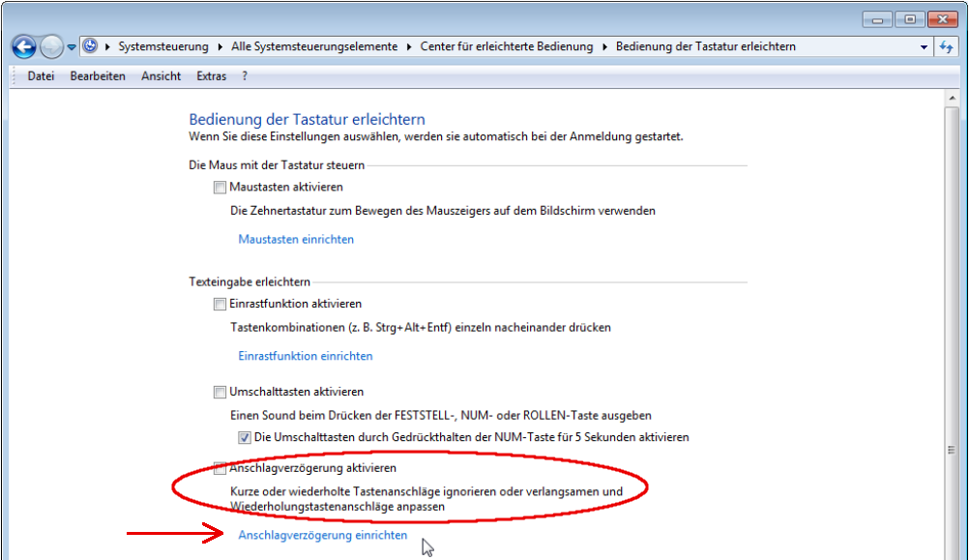970x560 pixels.
Task: Click text about Zehnertastatur zum Bewegen des Mauszeigers
Action: 443,211
